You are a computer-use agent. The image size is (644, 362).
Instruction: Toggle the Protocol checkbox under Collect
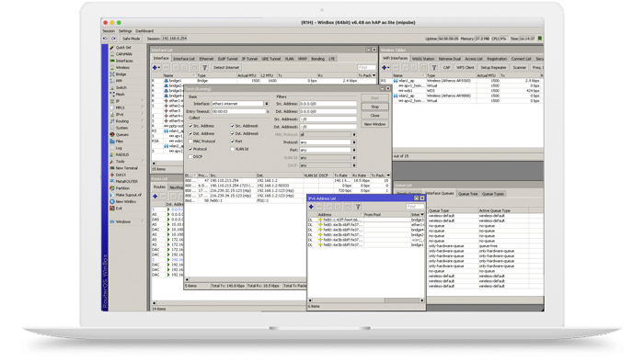pos(190,149)
